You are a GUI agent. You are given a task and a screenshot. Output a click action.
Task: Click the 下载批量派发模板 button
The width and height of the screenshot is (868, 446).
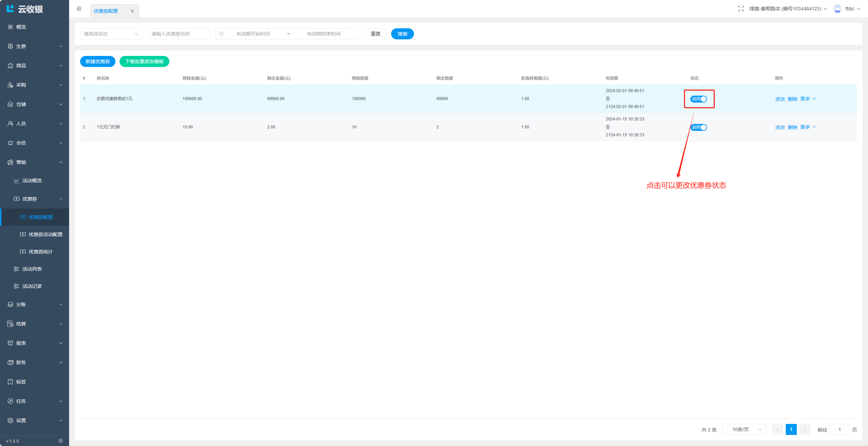pos(144,61)
